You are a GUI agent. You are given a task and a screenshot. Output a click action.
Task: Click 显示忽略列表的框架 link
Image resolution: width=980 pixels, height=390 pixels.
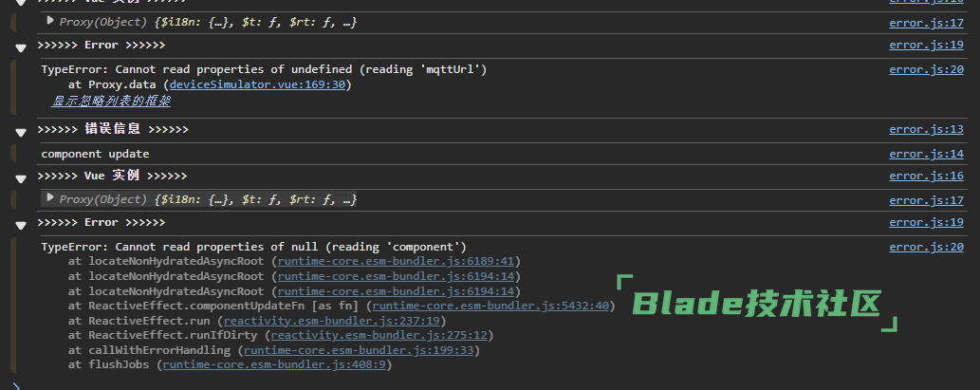111,101
